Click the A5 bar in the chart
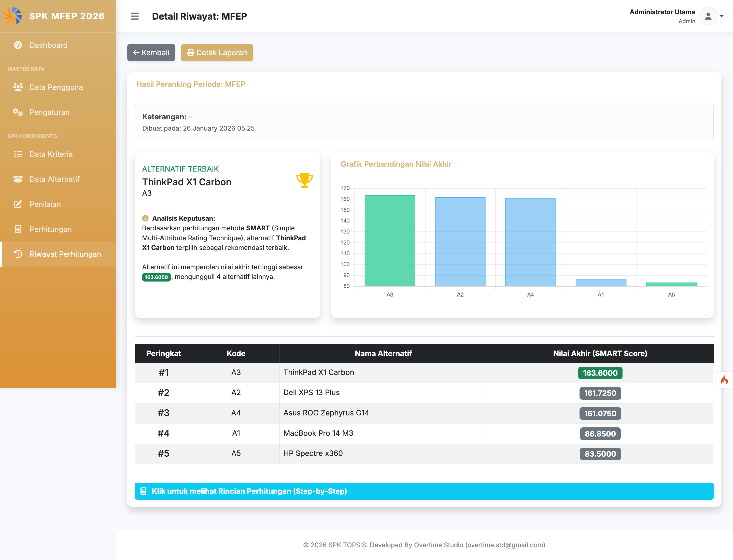The width and height of the screenshot is (733, 560). pyautogui.click(x=671, y=284)
